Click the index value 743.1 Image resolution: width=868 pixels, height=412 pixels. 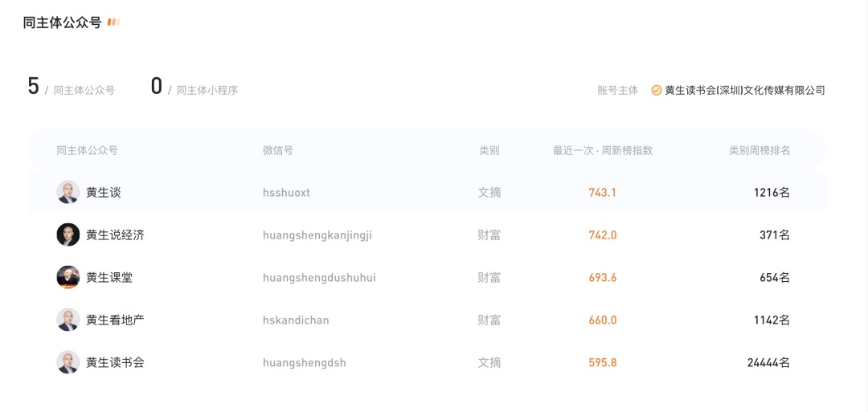(x=603, y=193)
